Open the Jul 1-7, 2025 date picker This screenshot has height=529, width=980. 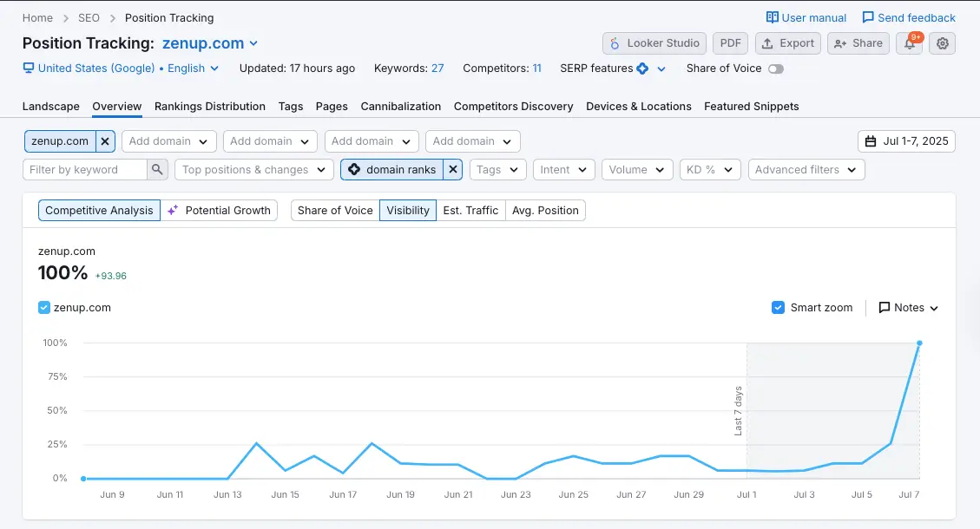click(906, 141)
